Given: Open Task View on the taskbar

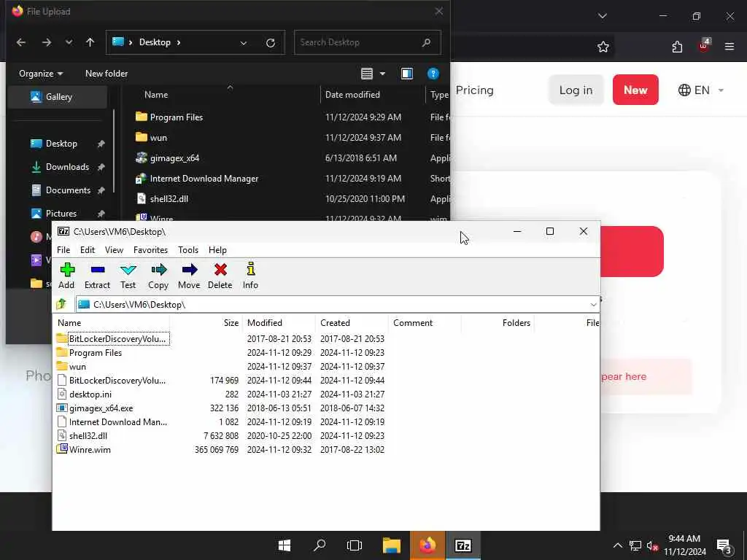Looking at the screenshot, I should pyautogui.click(x=355, y=545).
